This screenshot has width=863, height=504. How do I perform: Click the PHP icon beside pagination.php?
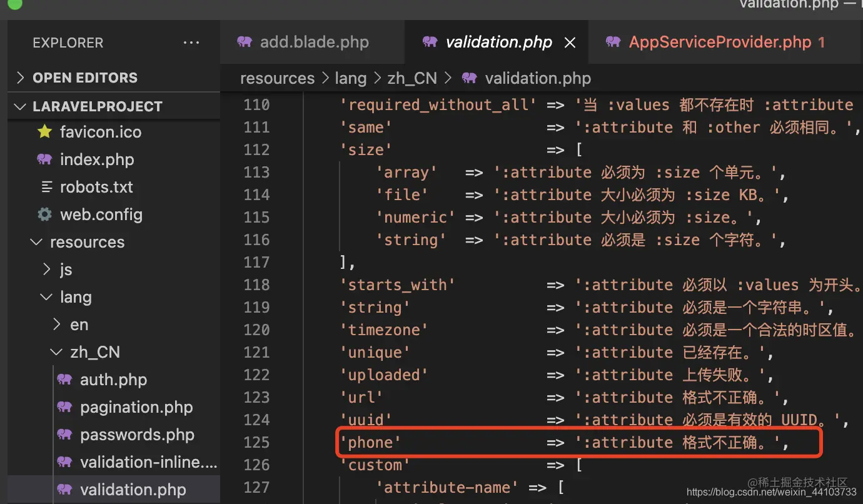(64, 406)
